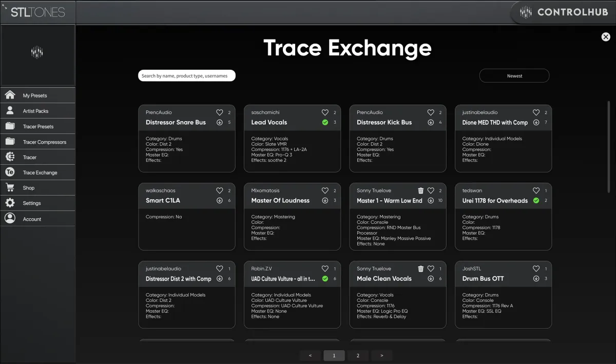The image size is (616, 364).
Task: Close the Trace Exchange overlay
Action: pyautogui.click(x=606, y=36)
